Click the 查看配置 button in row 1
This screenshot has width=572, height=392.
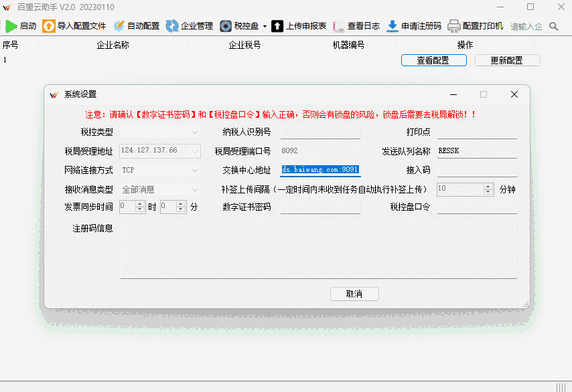[x=434, y=60]
